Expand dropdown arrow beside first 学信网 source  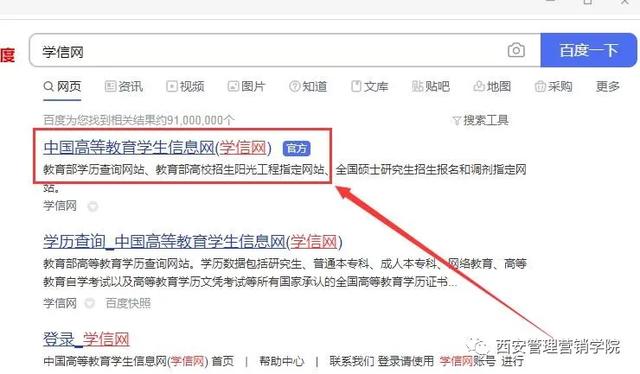coord(93,207)
